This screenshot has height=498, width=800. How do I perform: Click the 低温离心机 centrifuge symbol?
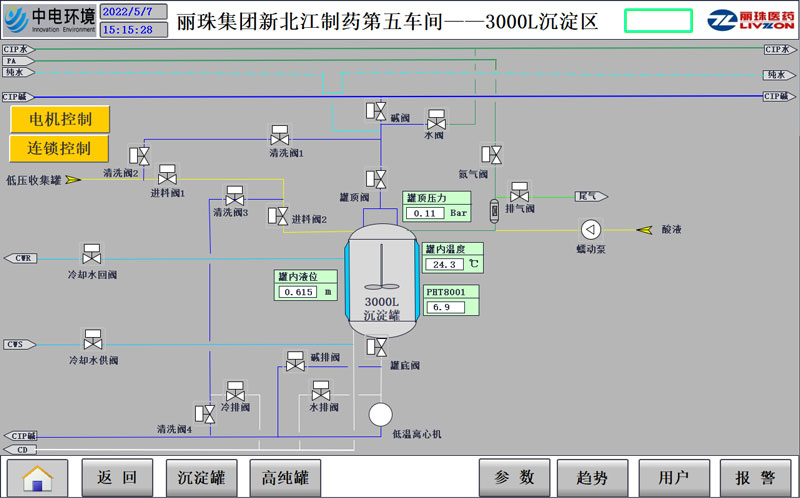tap(381, 413)
